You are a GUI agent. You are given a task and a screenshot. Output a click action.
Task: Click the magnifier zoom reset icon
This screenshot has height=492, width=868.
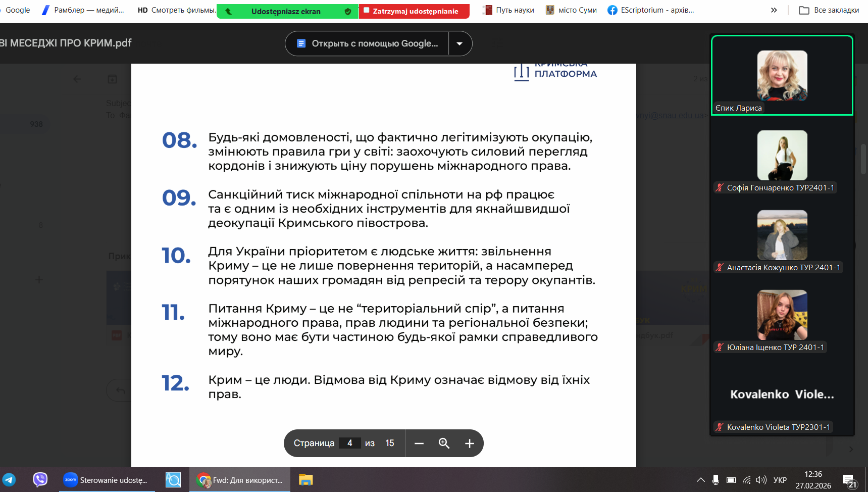click(x=444, y=444)
